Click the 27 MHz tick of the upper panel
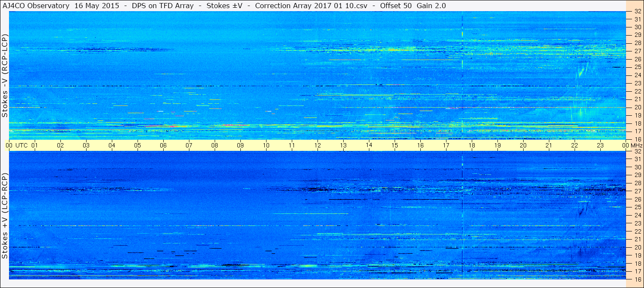644x288 pixels. 638,51
